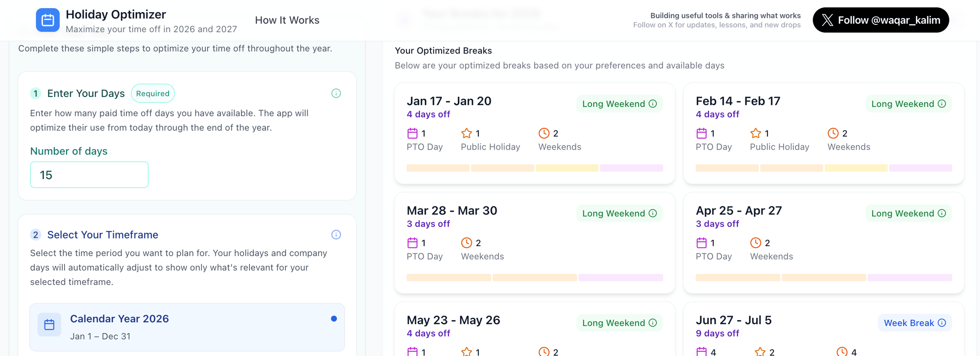Viewport: 980px width, 356px height.
Task: Click the Holiday Optimizer title link
Action: tap(116, 14)
